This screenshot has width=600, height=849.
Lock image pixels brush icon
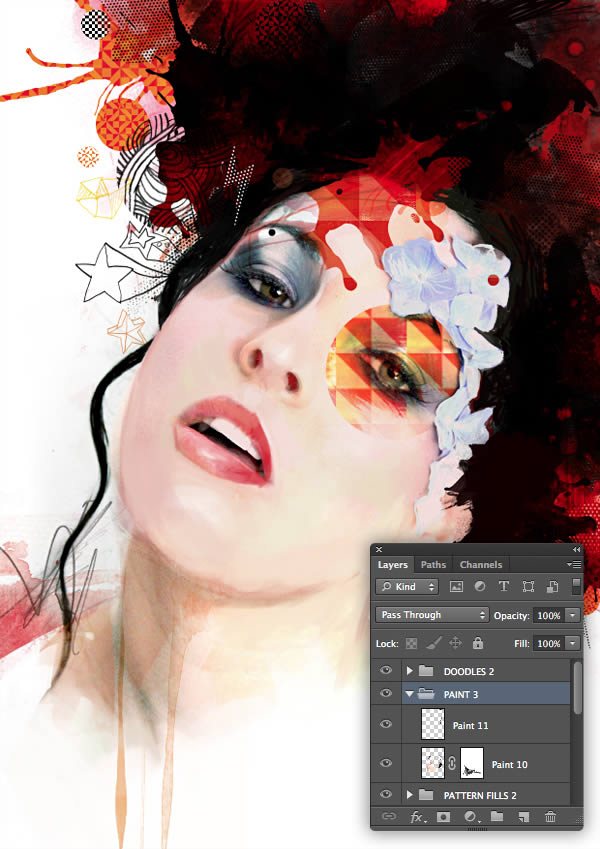point(433,643)
